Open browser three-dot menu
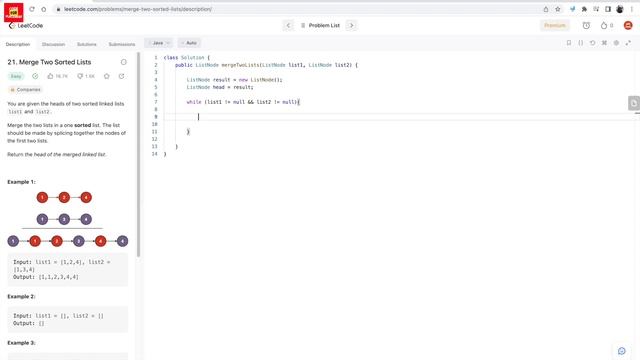Viewport: 640px width, 360px height. (631, 9)
